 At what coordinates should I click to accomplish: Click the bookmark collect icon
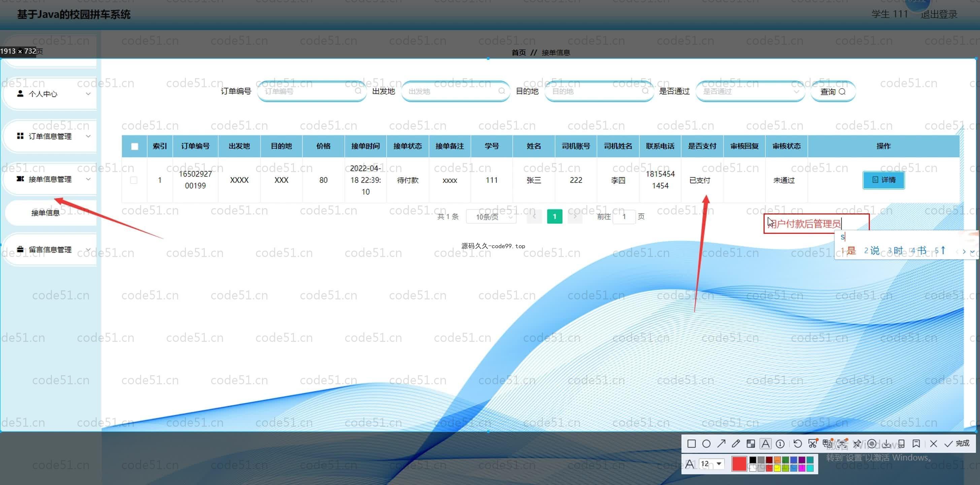916,444
